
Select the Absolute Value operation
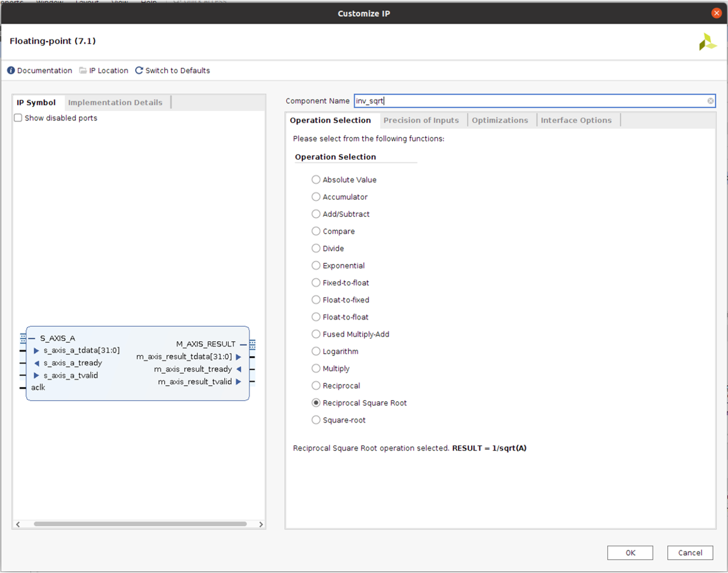click(316, 180)
